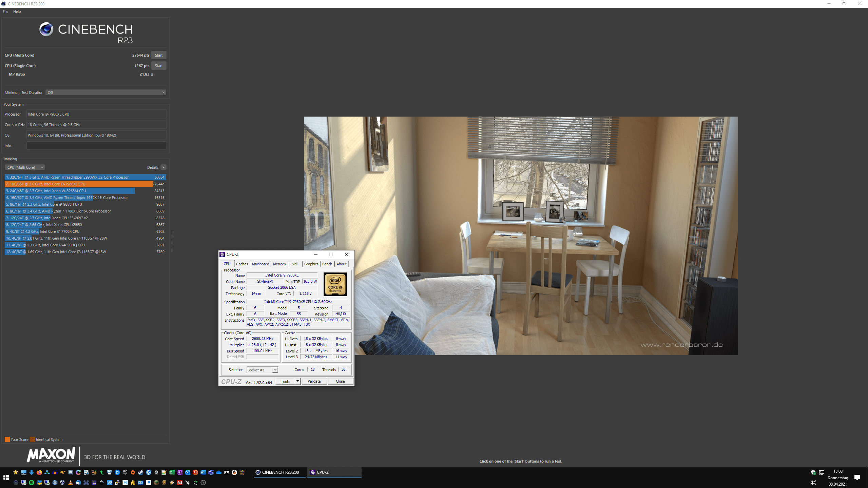Switch to the Memory tab in CPU-Z
The height and width of the screenshot is (488, 868).
click(x=279, y=264)
